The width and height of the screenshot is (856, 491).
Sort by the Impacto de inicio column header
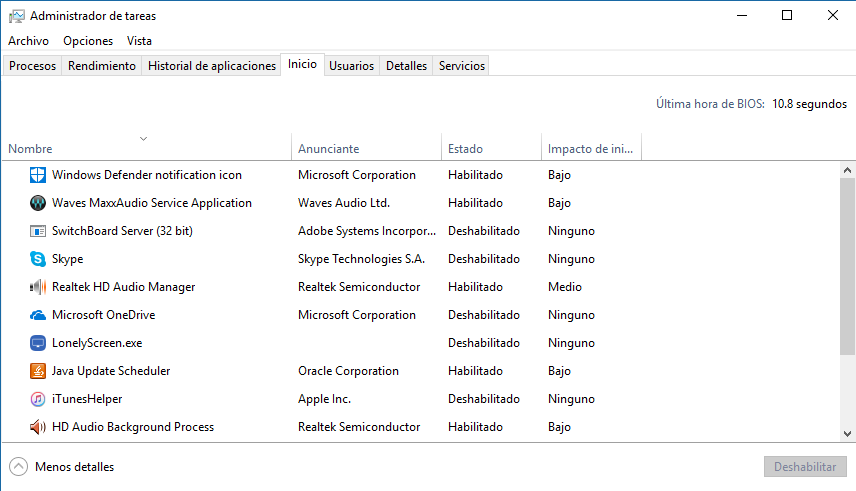point(590,149)
